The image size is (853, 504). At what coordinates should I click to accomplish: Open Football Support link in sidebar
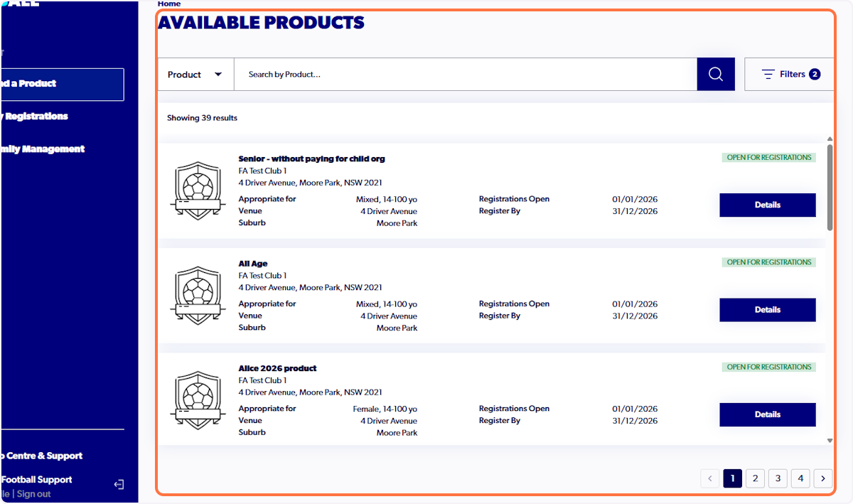click(x=36, y=480)
